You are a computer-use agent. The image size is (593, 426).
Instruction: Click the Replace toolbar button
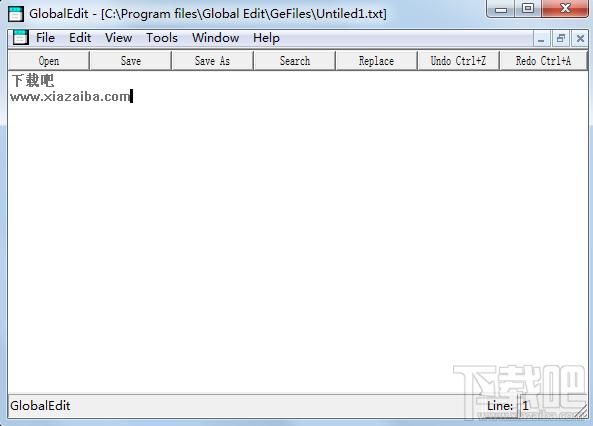(x=377, y=61)
